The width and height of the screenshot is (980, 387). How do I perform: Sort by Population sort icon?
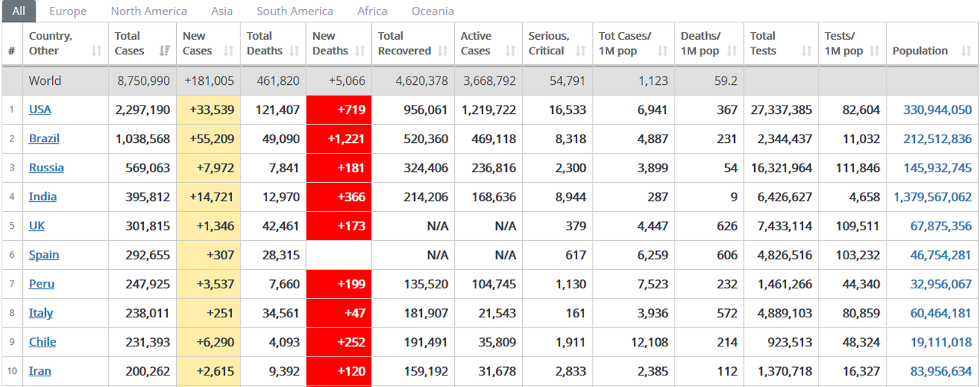966,51
